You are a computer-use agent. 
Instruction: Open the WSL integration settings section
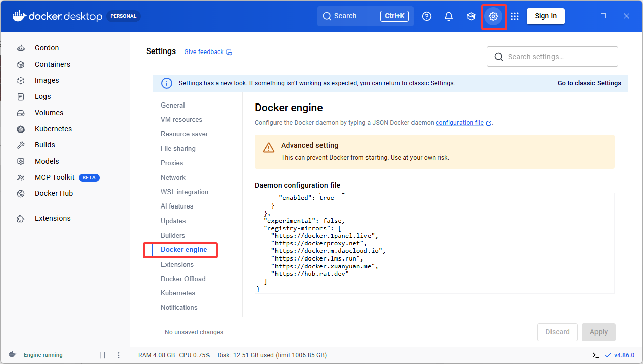pyautogui.click(x=185, y=192)
